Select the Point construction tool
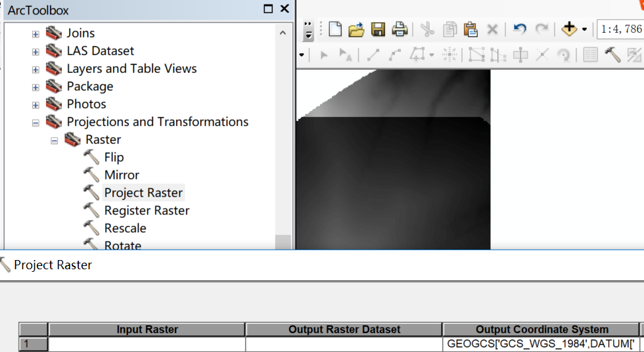This screenshot has height=352, width=644. click(449, 55)
